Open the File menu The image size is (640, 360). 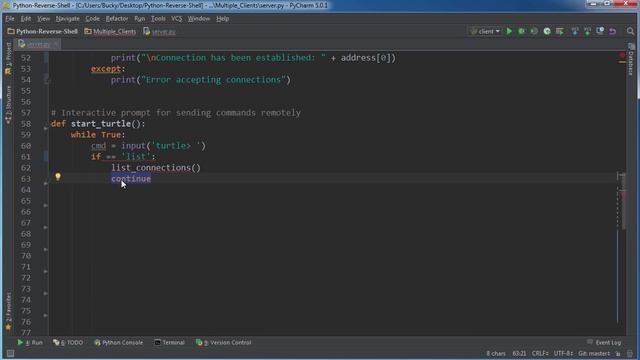tap(10, 19)
